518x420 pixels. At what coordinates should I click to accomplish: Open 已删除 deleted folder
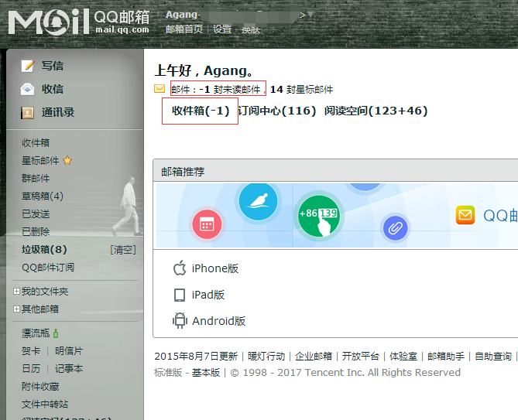pyautogui.click(x=36, y=231)
